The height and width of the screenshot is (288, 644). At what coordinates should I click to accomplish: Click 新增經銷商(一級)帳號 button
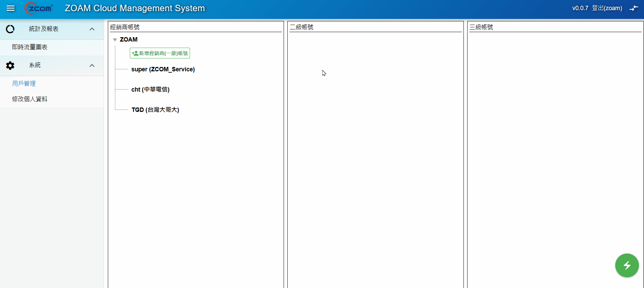click(x=160, y=53)
